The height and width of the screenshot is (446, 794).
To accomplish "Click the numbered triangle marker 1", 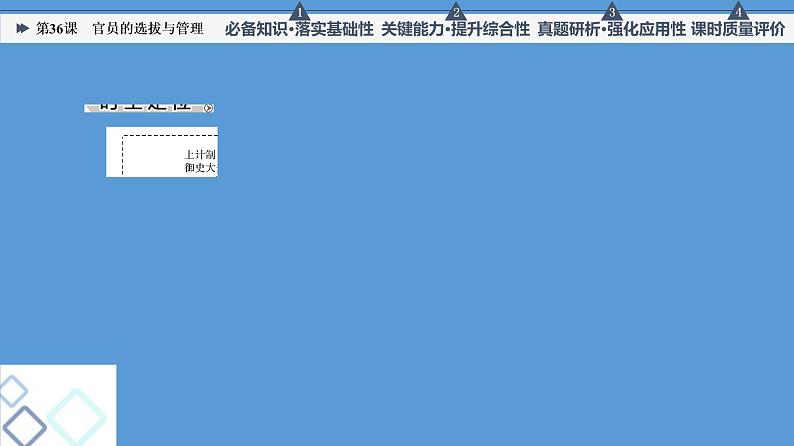I will pyautogui.click(x=298, y=12).
